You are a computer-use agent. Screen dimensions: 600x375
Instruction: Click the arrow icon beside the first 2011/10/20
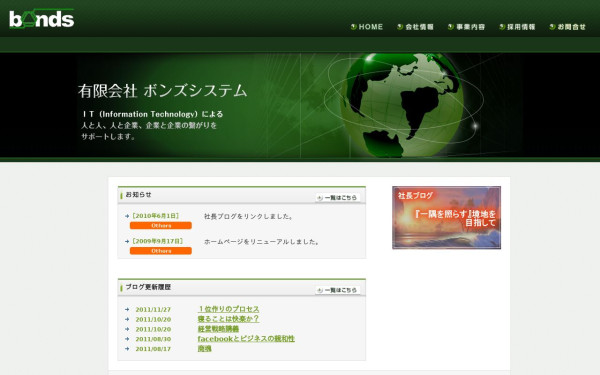click(127, 319)
